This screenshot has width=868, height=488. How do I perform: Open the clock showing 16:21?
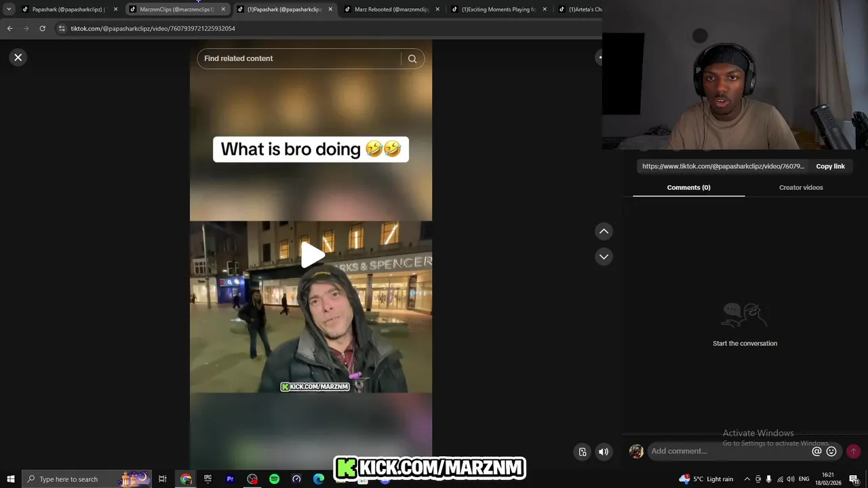(827, 479)
